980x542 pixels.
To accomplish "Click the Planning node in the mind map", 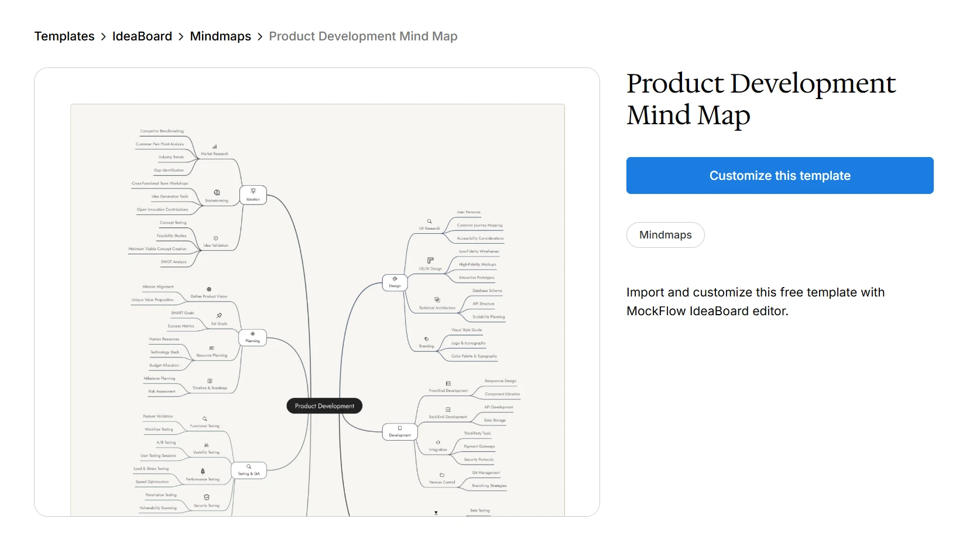I will point(252,338).
